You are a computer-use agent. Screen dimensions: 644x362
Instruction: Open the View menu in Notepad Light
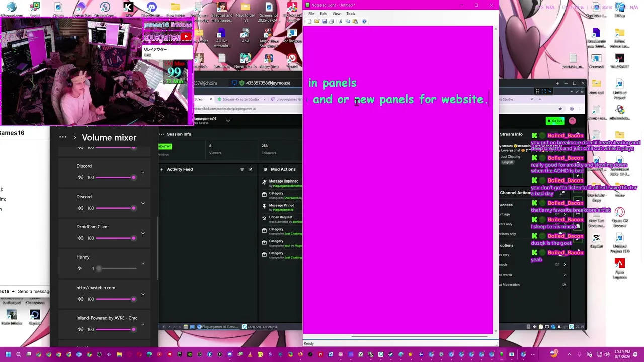tap(336, 14)
